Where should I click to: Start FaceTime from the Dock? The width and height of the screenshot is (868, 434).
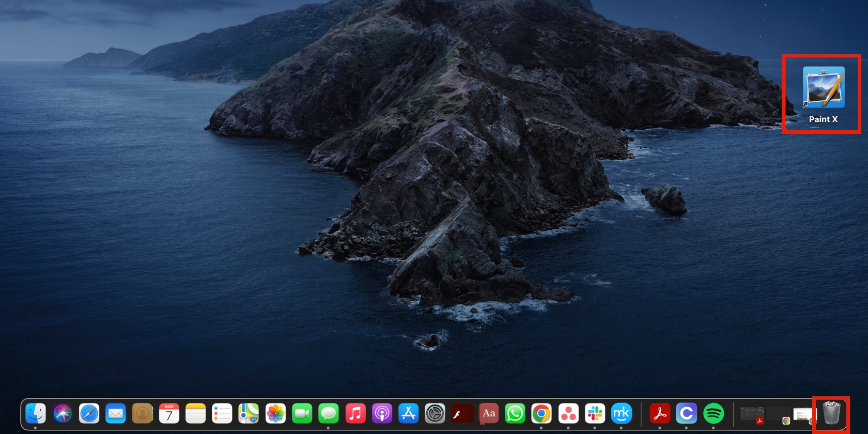[x=302, y=413]
